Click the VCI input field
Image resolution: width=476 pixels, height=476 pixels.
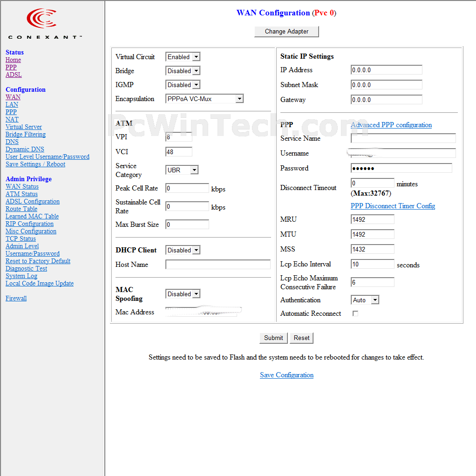(x=179, y=152)
